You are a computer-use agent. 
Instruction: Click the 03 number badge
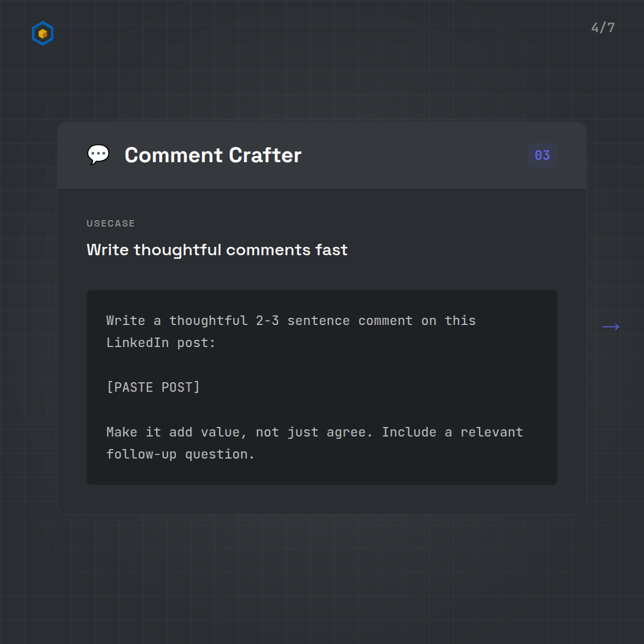(x=542, y=156)
